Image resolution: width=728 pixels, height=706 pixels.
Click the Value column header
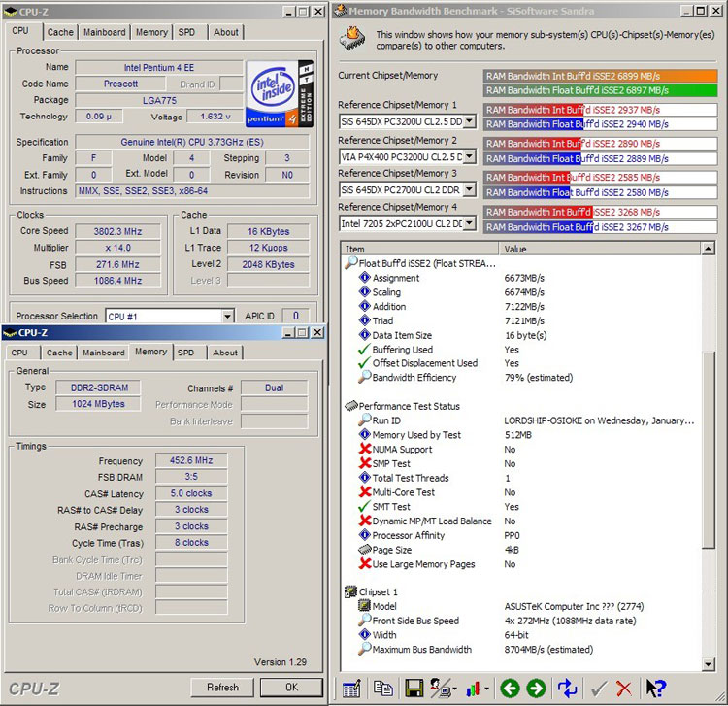(x=600, y=249)
